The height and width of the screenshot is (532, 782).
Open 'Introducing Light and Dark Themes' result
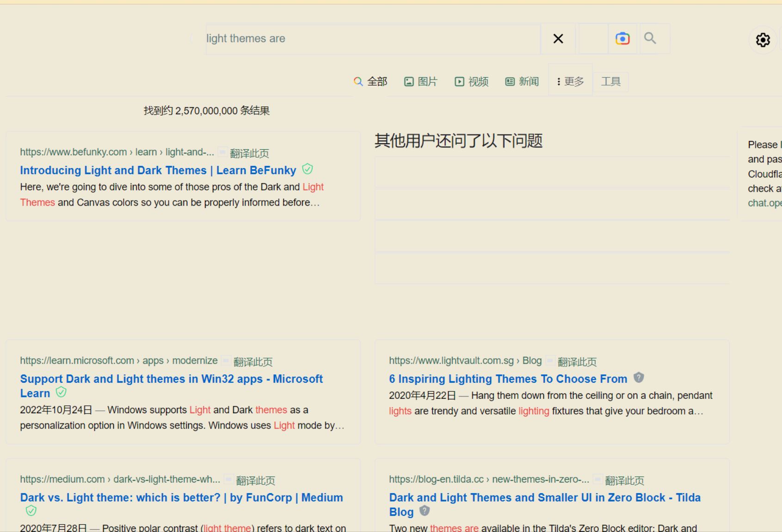coord(158,170)
